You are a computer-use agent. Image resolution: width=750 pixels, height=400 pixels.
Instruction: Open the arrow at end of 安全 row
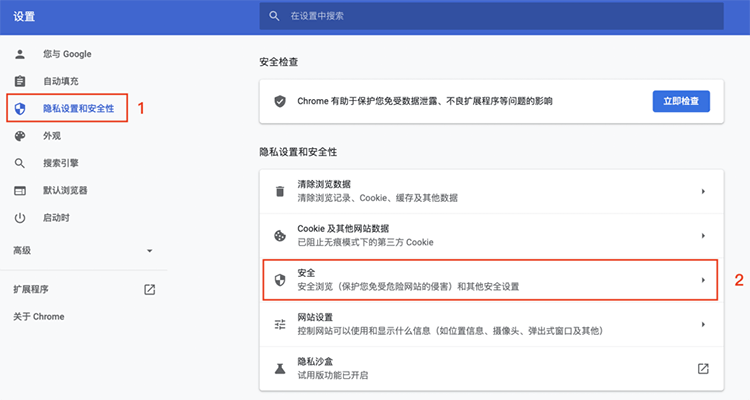pos(703,280)
